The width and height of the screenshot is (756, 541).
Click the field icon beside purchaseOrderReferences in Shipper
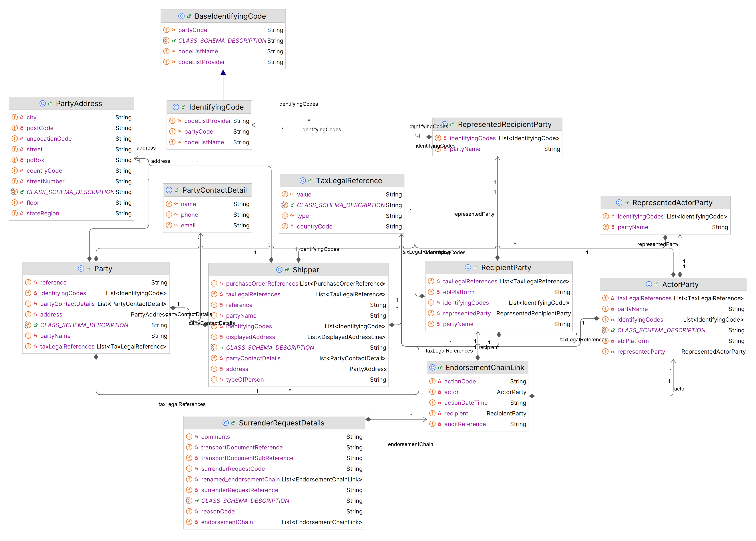tap(214, 283)
